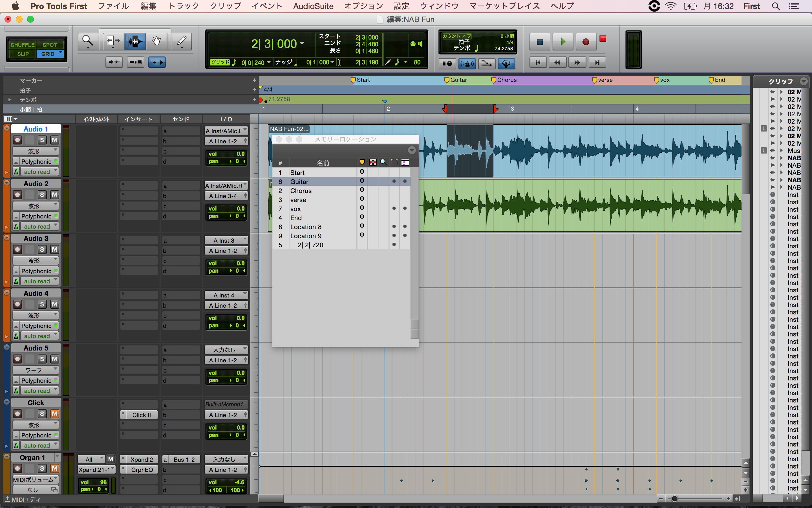812x508 pixels.
Task: Click the Rewind transport button
Action: tap(557, 62)
